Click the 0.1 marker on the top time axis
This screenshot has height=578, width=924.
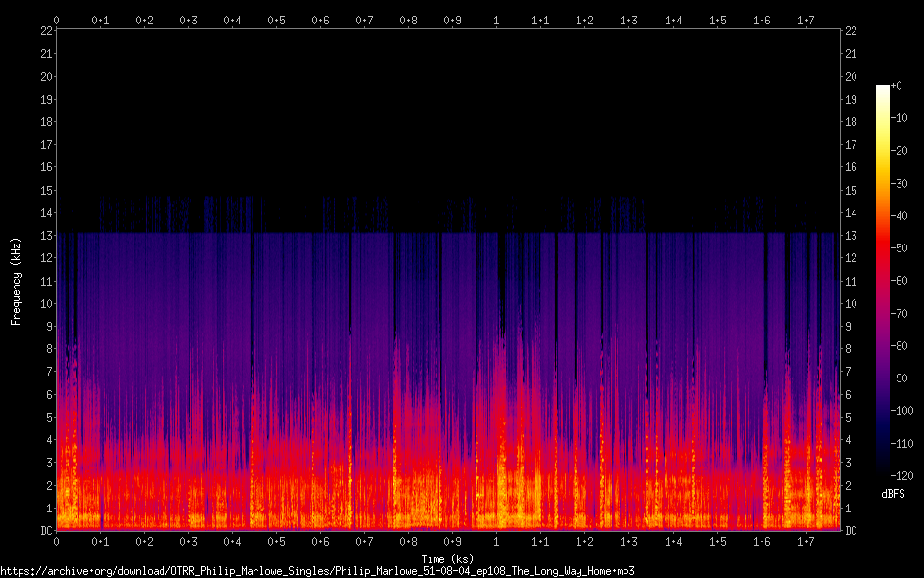100,19
